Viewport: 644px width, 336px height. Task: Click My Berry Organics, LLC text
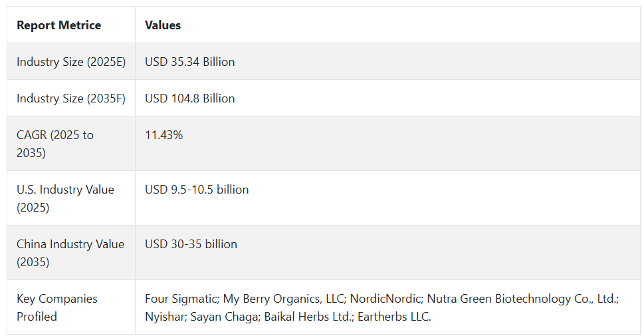pos(283,299)
